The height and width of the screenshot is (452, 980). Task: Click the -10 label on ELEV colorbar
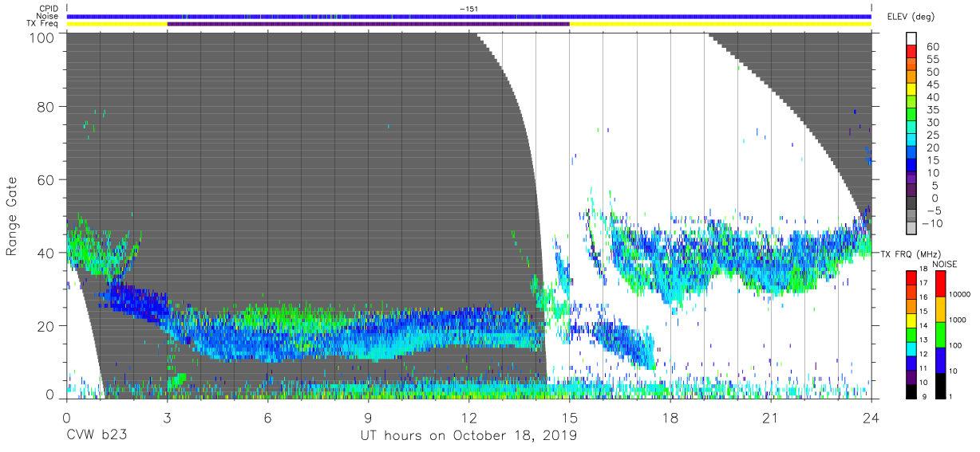(933, 224)
